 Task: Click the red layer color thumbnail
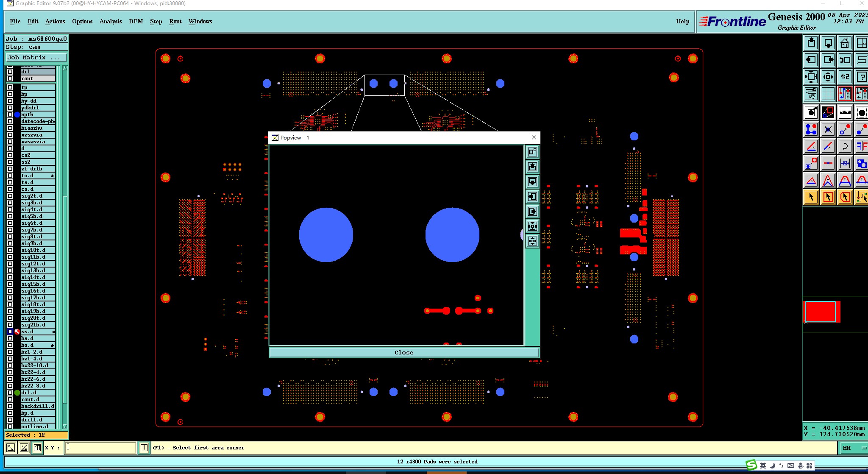(821, 312)
